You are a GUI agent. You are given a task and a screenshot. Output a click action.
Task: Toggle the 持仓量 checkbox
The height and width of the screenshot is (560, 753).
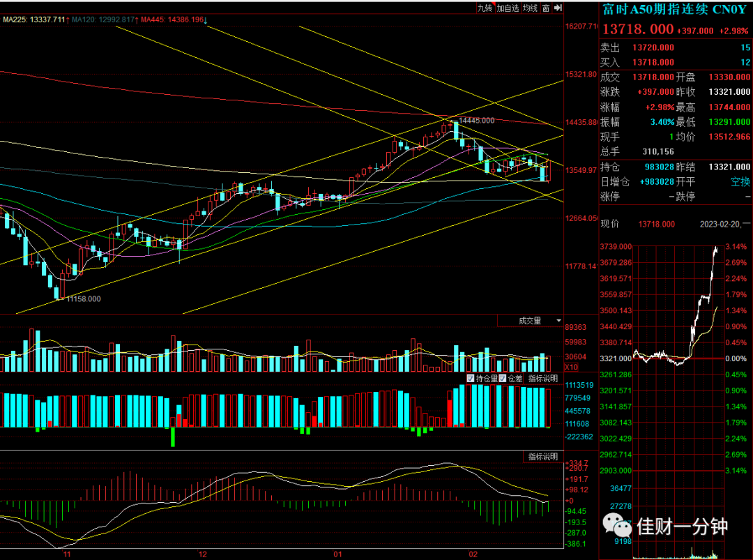471,379
